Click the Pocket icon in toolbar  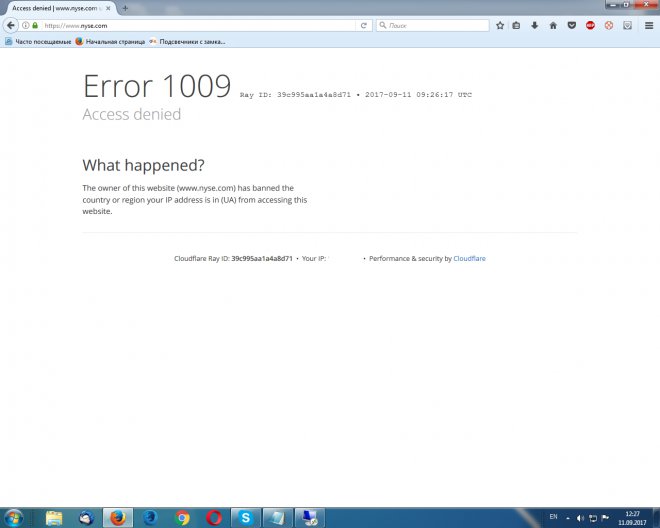point(571,25)
